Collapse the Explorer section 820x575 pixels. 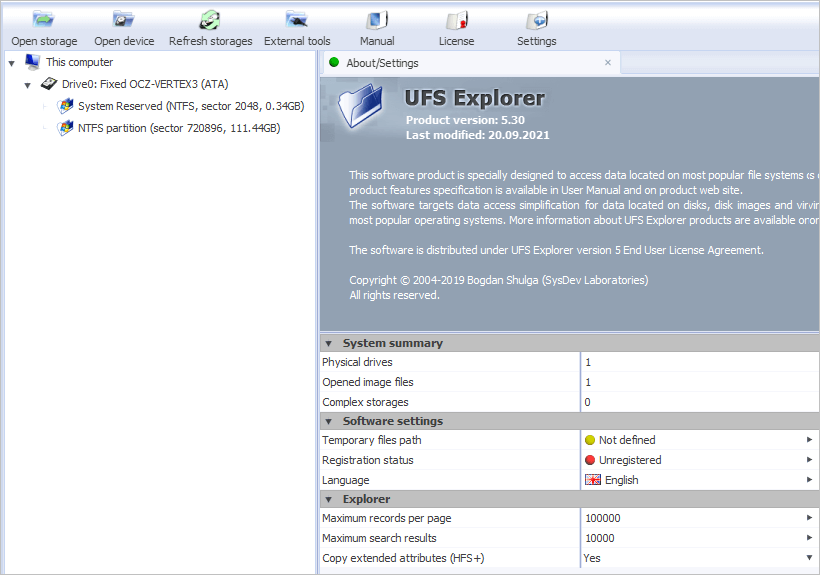coord(328,499)
